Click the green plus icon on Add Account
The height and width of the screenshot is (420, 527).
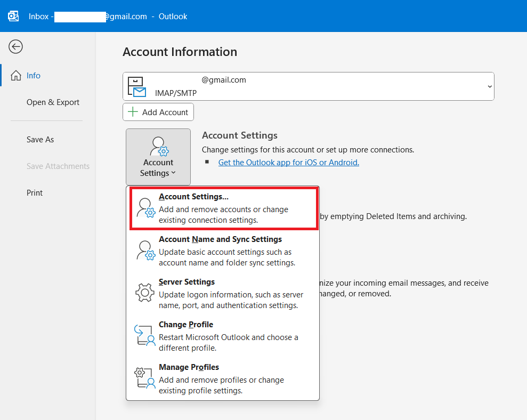point(133,112)
